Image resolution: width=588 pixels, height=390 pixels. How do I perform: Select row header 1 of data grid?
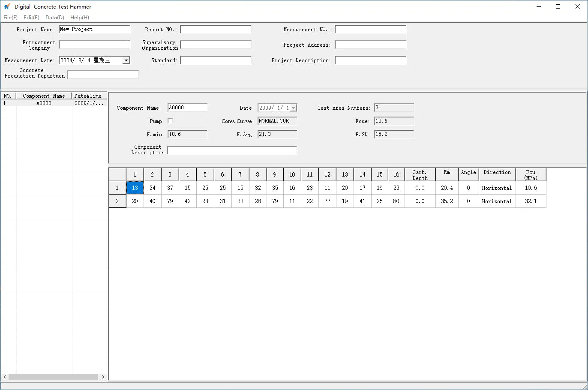tap(117, 188)
